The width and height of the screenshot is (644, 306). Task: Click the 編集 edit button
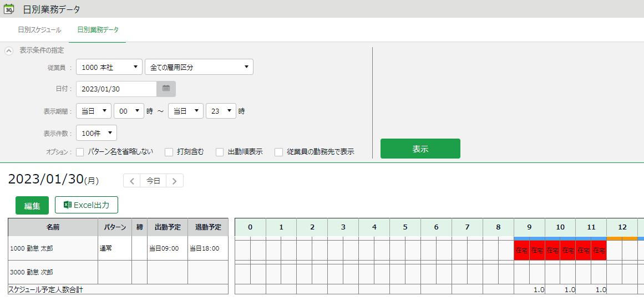coord(32,206)
